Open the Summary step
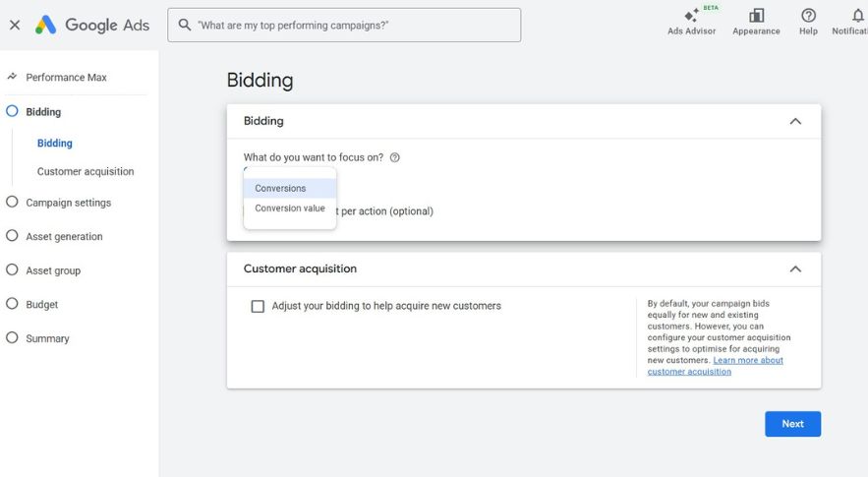This screenshot has width=868, height=477. coord(47,338)
